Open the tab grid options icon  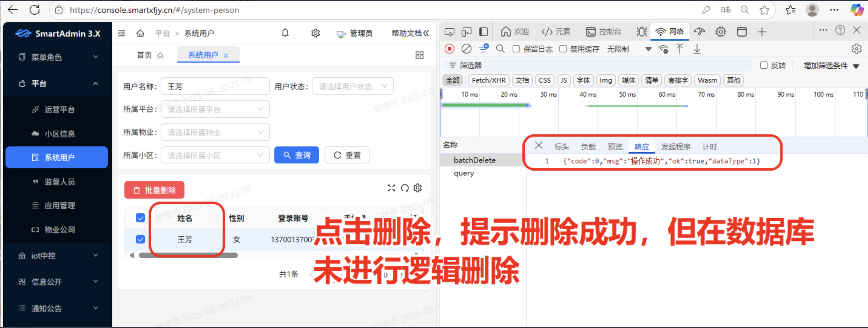419,55
